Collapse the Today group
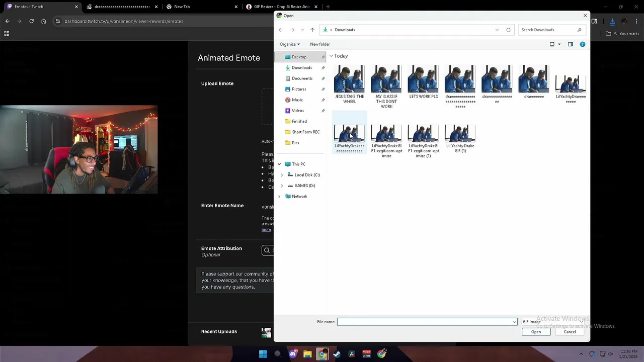This screenshot has width=644, height=362. 331,56
